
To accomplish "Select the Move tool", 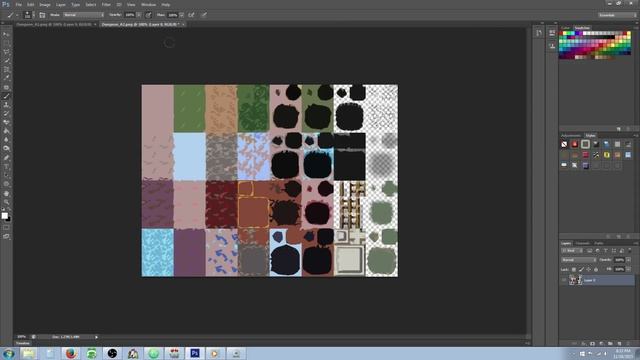I will click(6, 35).
